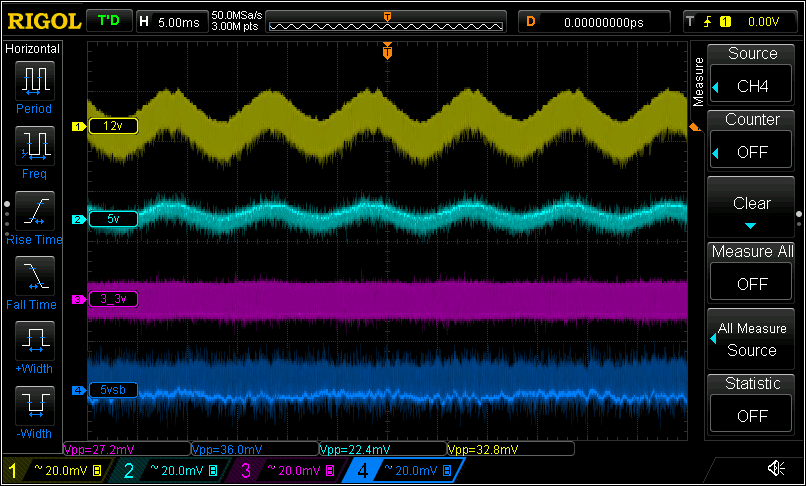Expand the Clear menu

point(751,206)
